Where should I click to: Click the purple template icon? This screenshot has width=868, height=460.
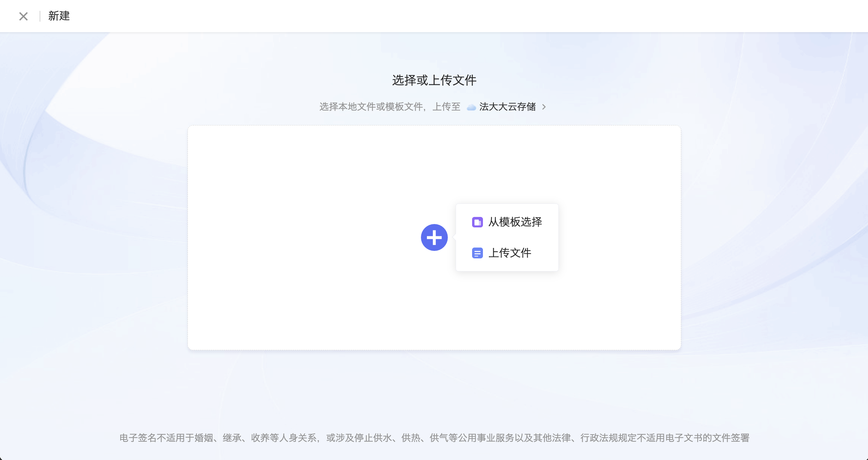click(x=477, y=222)
